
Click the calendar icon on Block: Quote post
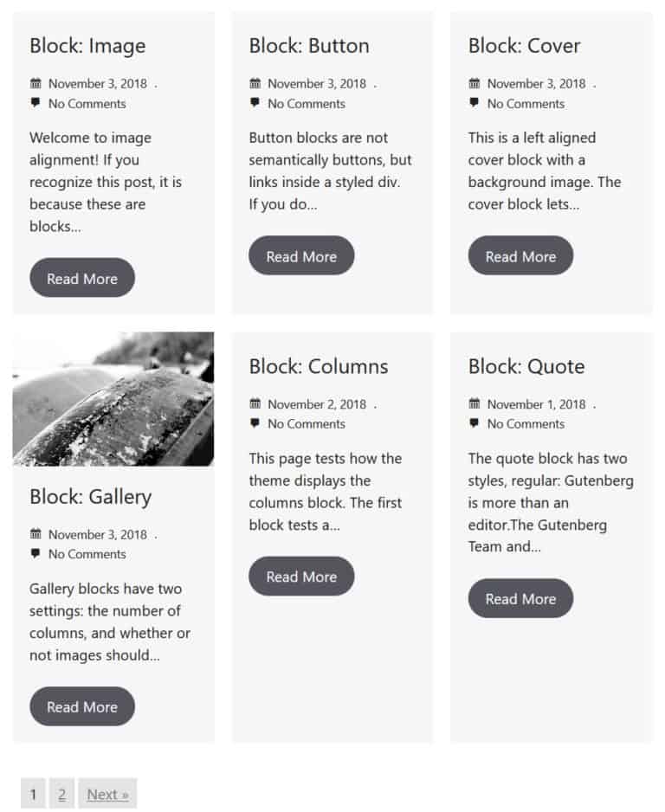[474, 403]
